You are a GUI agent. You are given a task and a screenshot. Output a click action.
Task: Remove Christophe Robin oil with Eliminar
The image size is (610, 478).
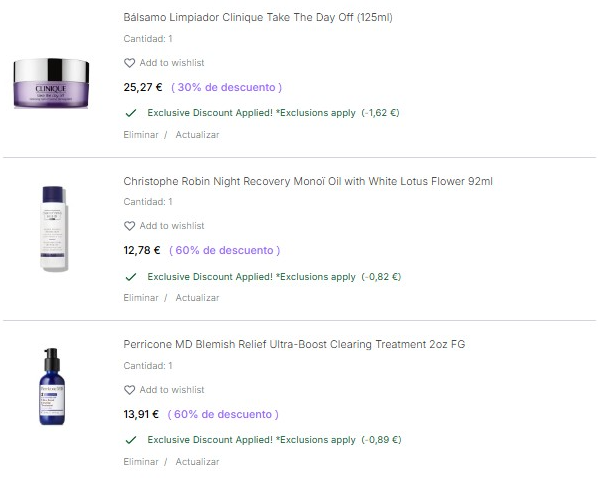(141, 298)
